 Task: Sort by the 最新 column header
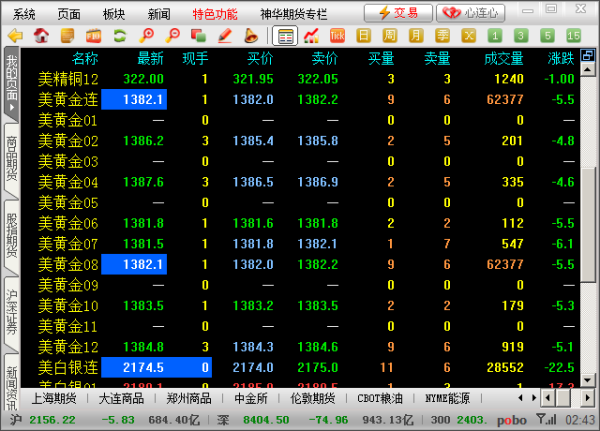click(150, 59)
